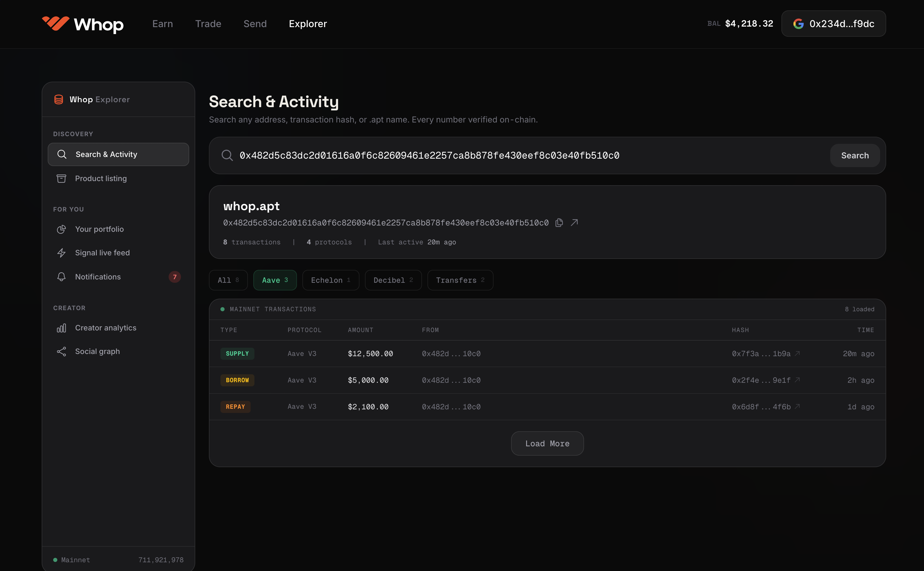Select the Aave filter tab

(275, 280)
